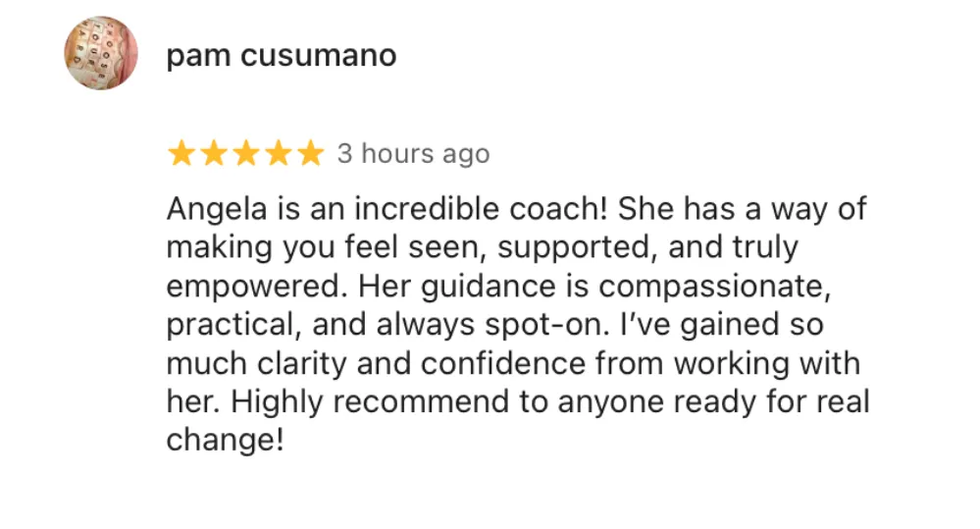Click the first gold rating star
980x529 pixels.
tap(181, 154)
